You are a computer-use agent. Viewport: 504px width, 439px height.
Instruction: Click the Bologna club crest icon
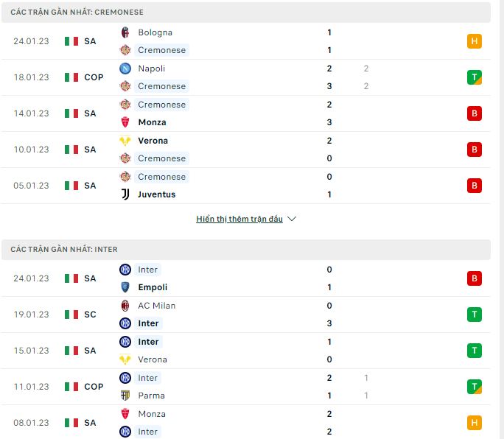125,32
